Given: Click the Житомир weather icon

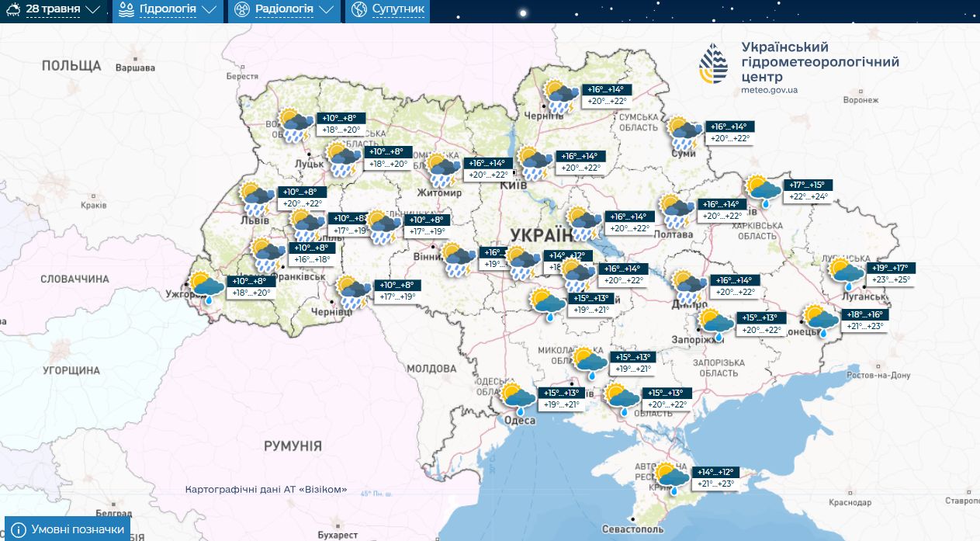Looking at the screenshot, I should pos(442,170).
